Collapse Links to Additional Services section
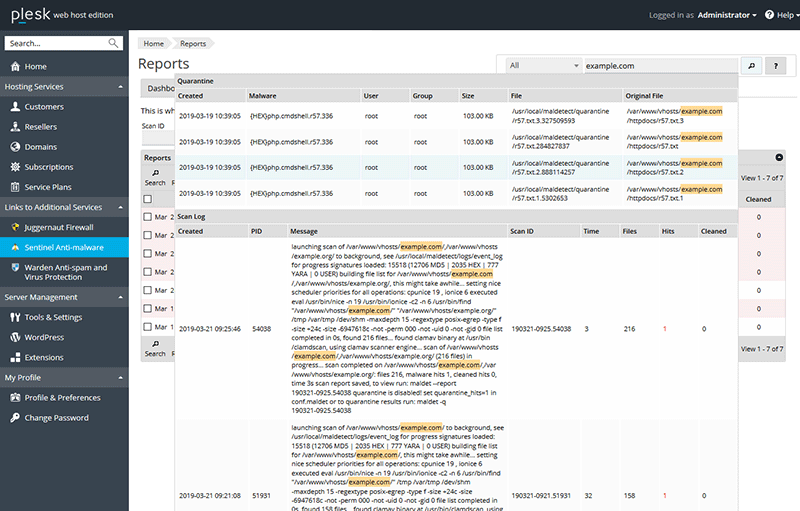800x511 pixels. 120,208
